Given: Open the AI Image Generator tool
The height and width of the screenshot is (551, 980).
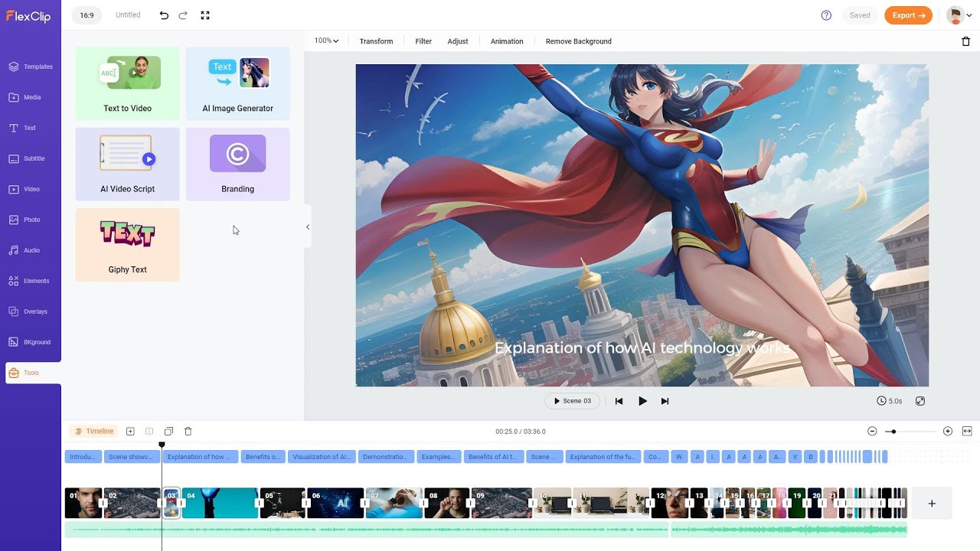Looking at the screenshot, I should pyautogui.click(x=238, y=83).
